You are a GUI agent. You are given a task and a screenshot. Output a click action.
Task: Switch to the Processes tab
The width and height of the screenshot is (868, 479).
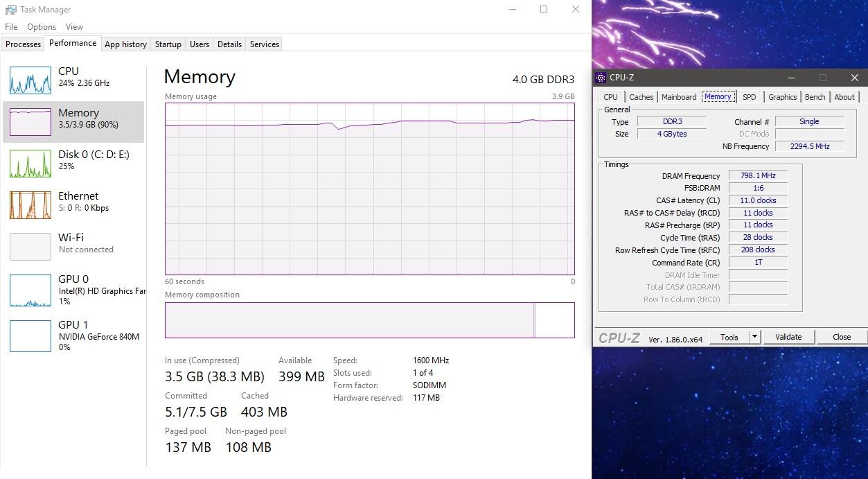tap(24, 44)
